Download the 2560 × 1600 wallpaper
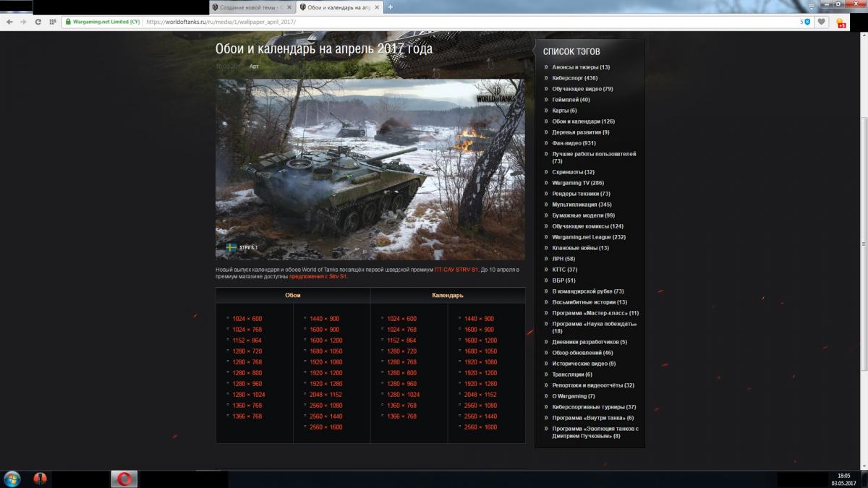This screenshot has height=488, width=868. 326,427
